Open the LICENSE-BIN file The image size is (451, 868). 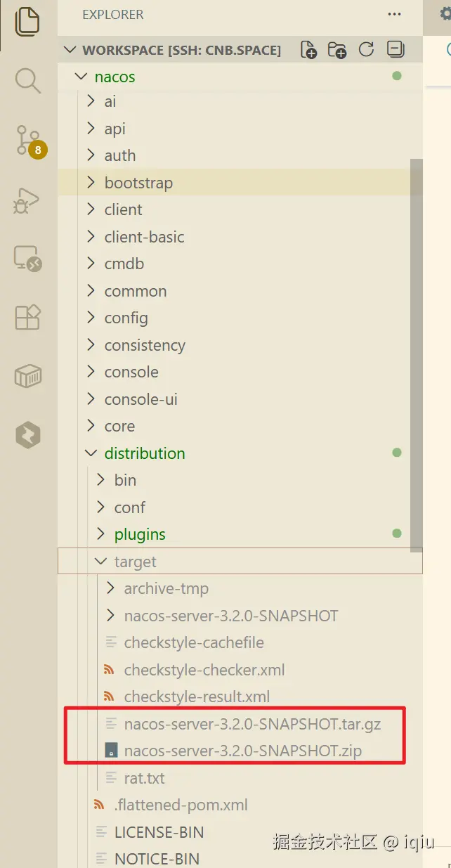click(159, 832)
